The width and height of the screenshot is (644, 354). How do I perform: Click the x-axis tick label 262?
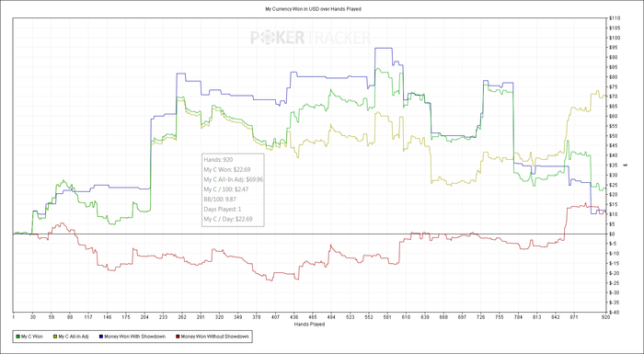tap(182, 317)
